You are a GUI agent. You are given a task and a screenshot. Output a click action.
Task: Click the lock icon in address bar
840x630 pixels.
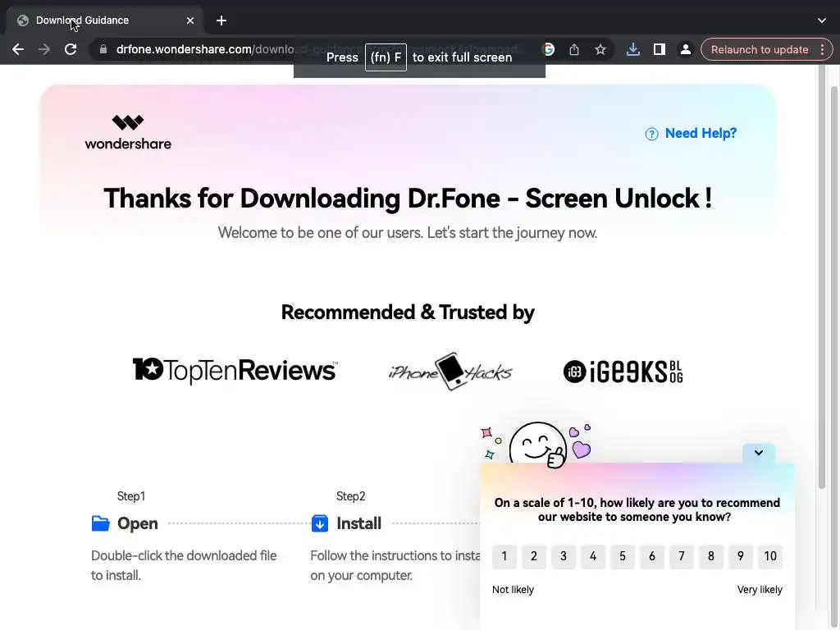pos(103,49)
